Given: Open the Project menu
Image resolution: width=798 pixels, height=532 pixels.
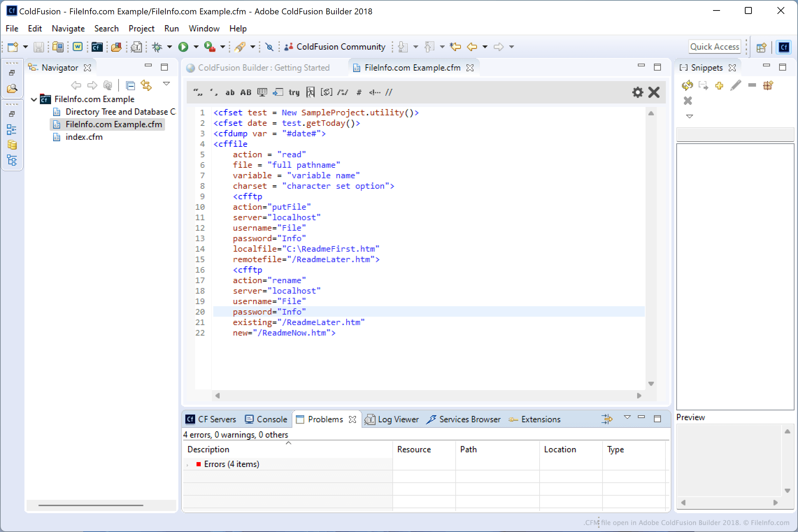Looking at the screenshot, I should (x=141, y=29).
